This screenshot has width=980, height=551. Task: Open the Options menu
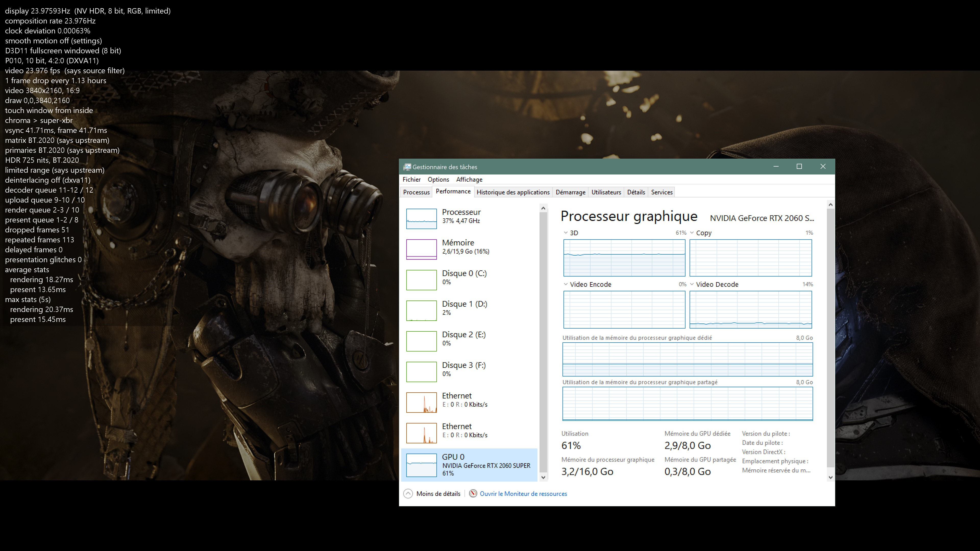[438, 180]
